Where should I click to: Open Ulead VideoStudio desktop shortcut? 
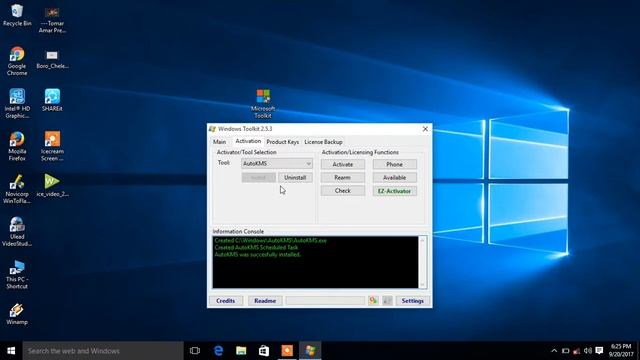tap(17, 231)
